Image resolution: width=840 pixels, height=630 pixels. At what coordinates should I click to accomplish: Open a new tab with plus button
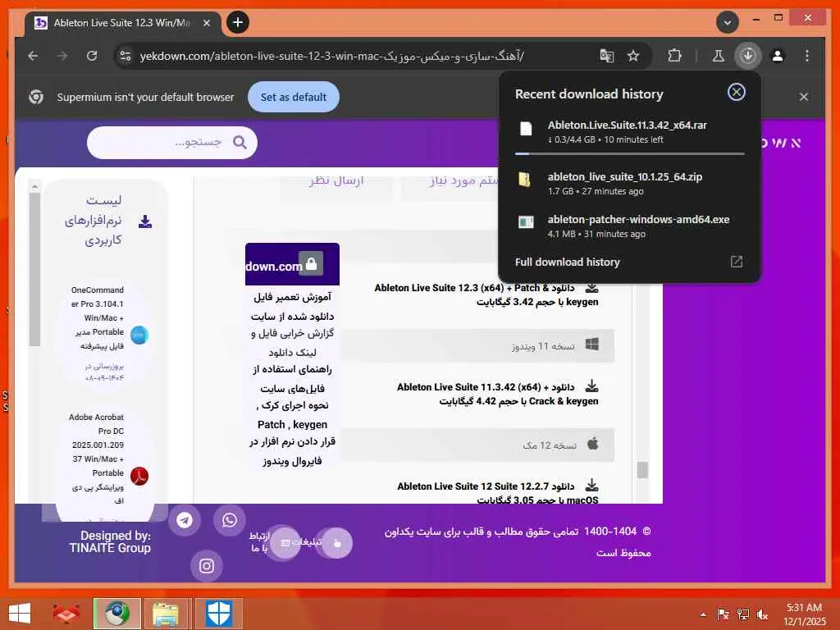[x=238, y=22]
